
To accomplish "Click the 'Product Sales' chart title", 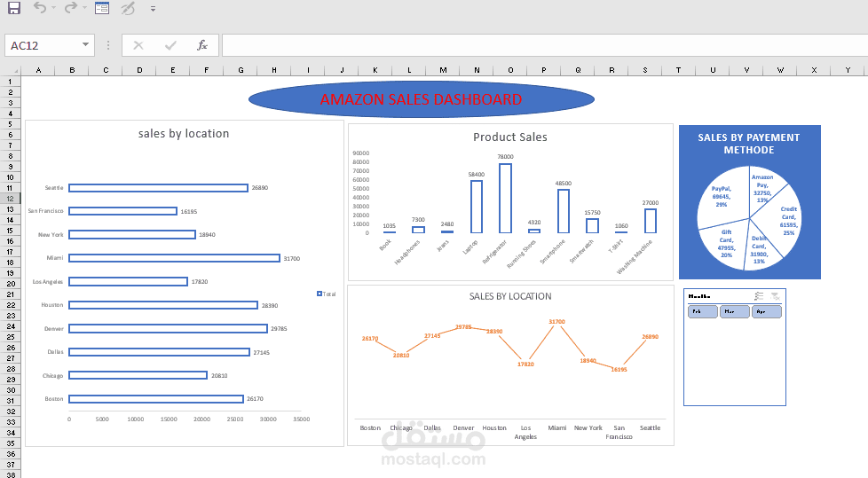I will tap(509, 137).
